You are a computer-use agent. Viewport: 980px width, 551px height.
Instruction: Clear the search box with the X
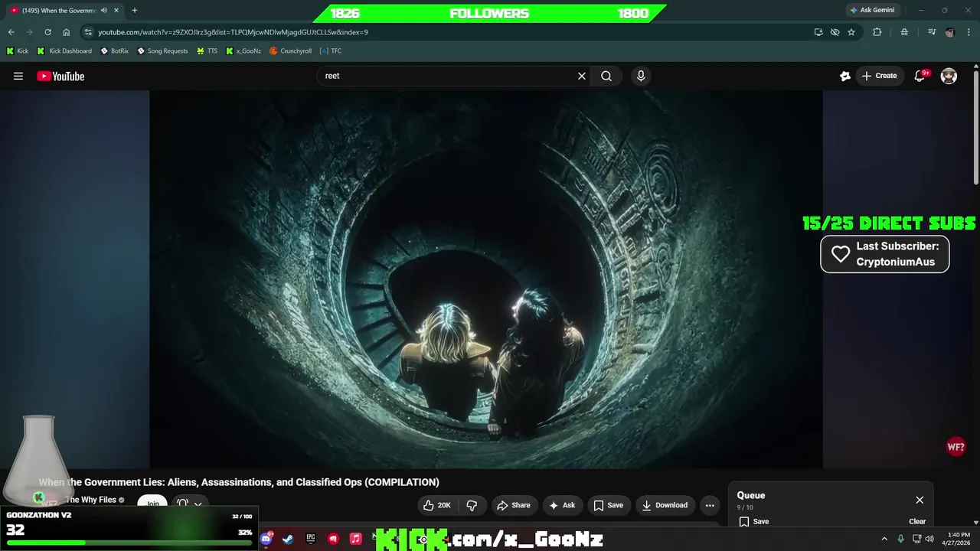tap(582, 76)
